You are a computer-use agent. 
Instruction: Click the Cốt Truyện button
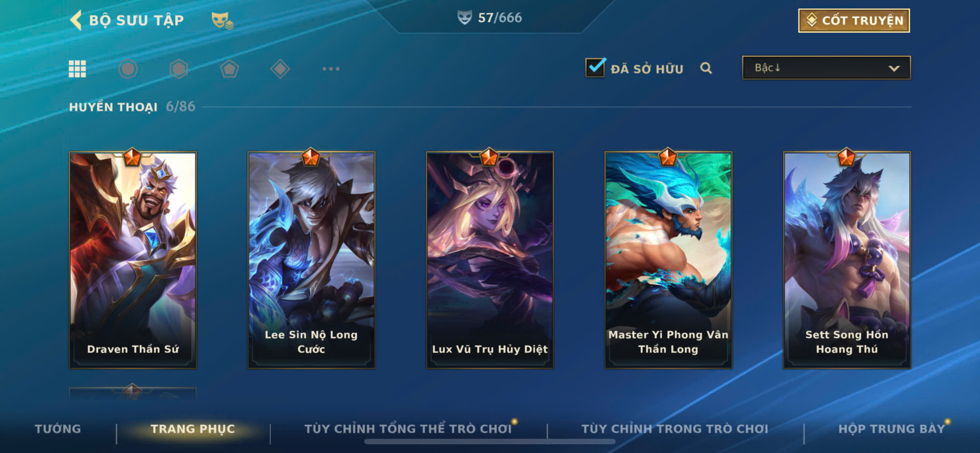pos(854,20)
